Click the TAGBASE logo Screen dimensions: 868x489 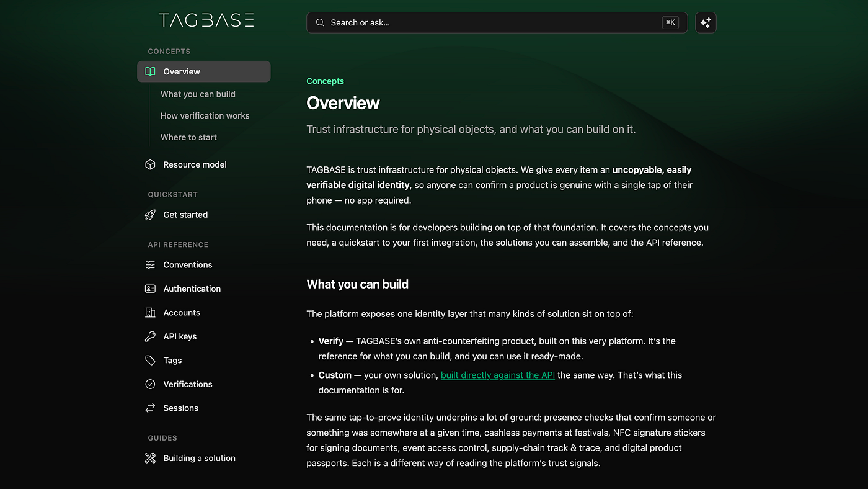click(206, 20)
